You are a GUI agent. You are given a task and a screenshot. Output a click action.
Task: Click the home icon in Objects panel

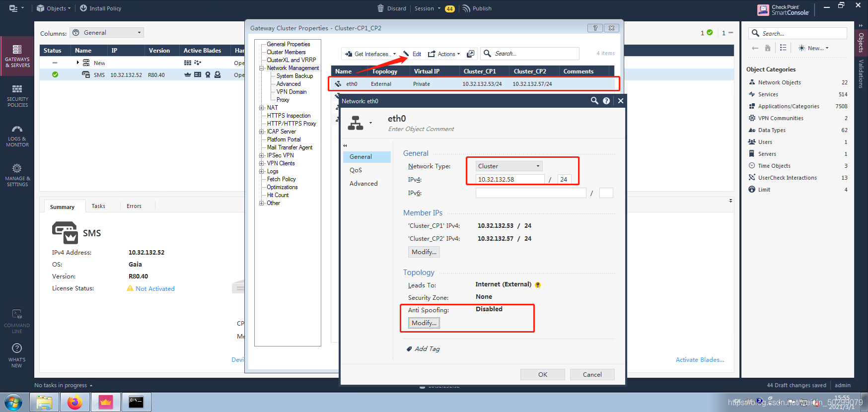coord(768,48)
